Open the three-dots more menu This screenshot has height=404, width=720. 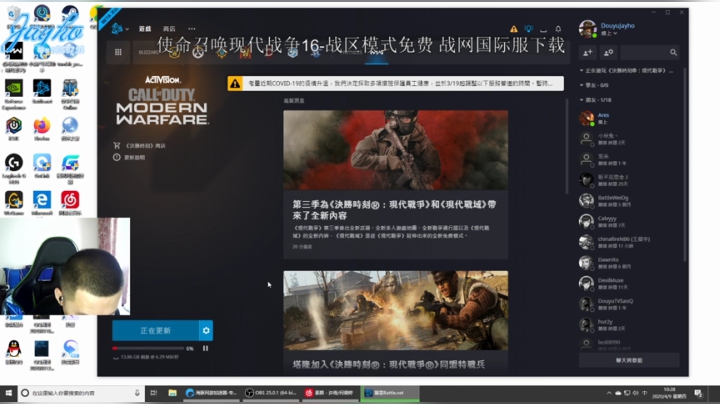click(x=191, y=28)
